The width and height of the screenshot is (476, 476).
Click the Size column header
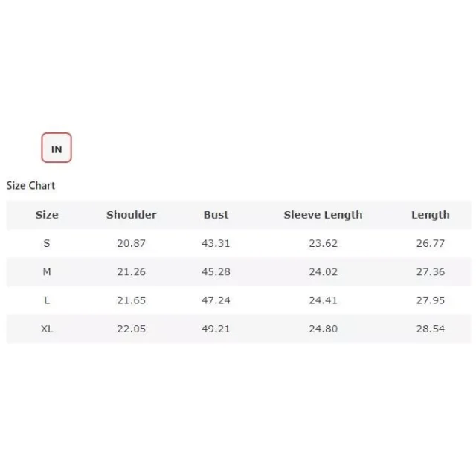coord(47,215)
